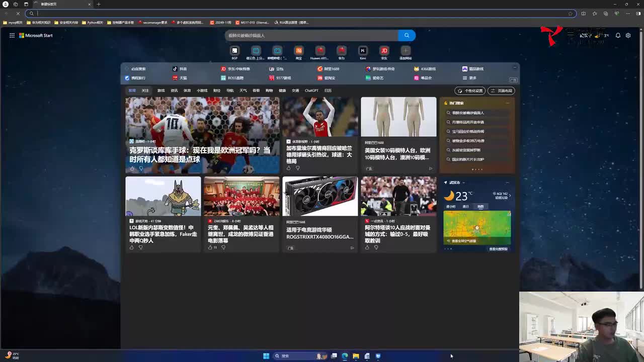644x362 pixels.
Task: Open the RTX4080 graphics card ad
Action: [x=320, y=214]
